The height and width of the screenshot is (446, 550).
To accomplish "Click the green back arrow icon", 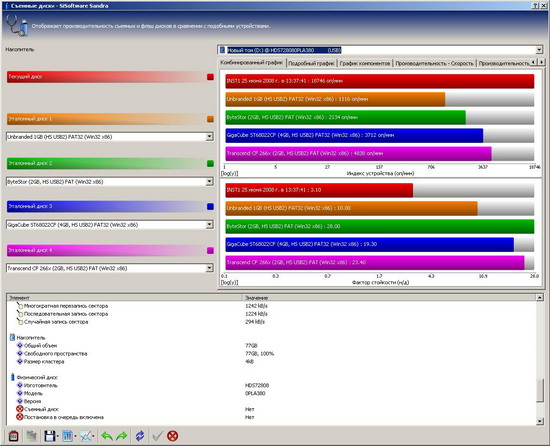I will 107,436.
